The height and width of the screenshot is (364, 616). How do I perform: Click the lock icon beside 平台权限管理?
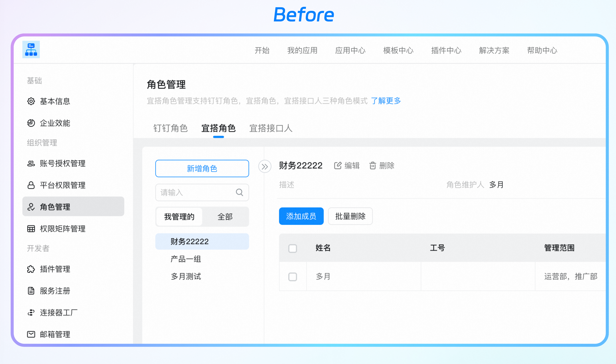31,185
